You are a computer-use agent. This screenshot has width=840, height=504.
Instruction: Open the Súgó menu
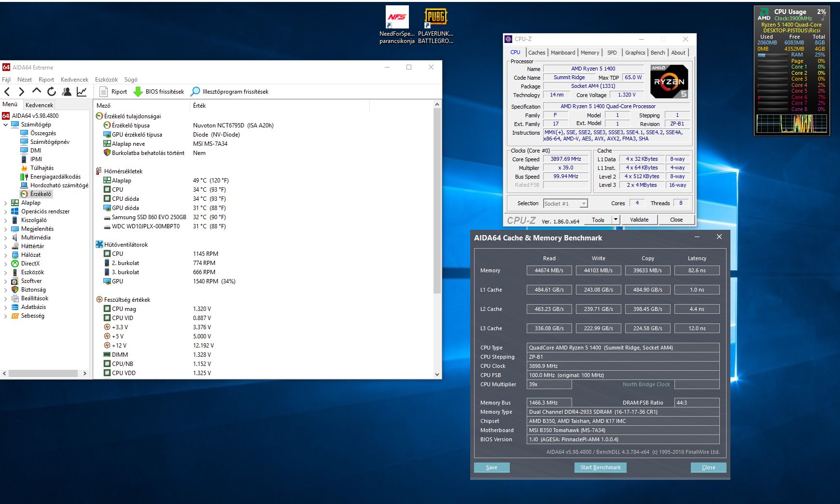click(131, 80)
